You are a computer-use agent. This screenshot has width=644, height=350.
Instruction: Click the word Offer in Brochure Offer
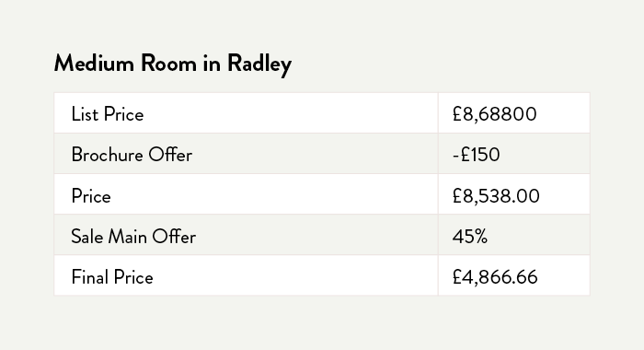pos(170,155)
